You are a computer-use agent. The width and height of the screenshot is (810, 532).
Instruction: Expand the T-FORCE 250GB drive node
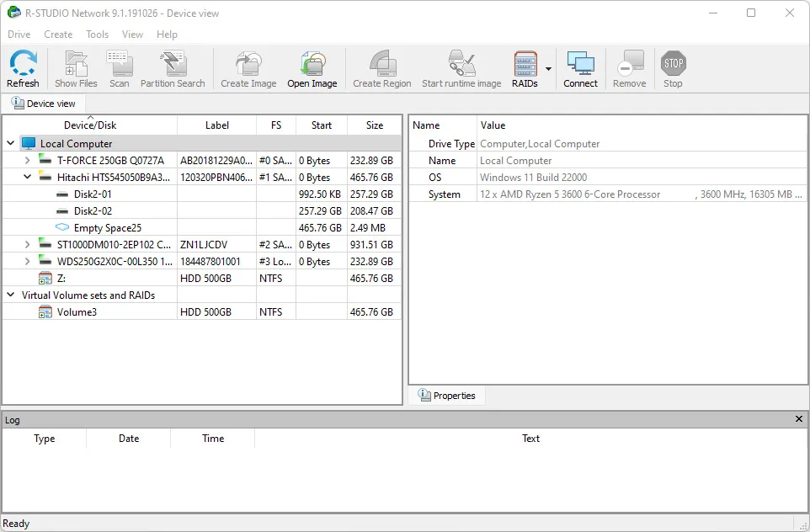(x=28, y=160)
